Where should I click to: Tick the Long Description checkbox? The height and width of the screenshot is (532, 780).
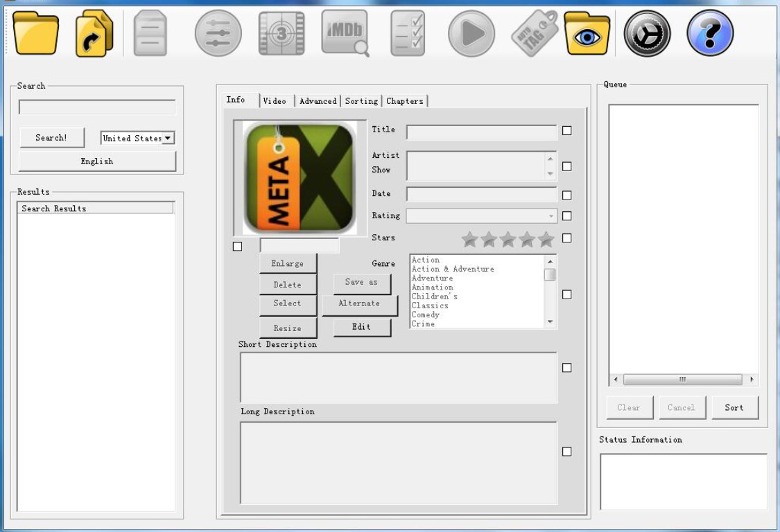[x=566, y=452]
